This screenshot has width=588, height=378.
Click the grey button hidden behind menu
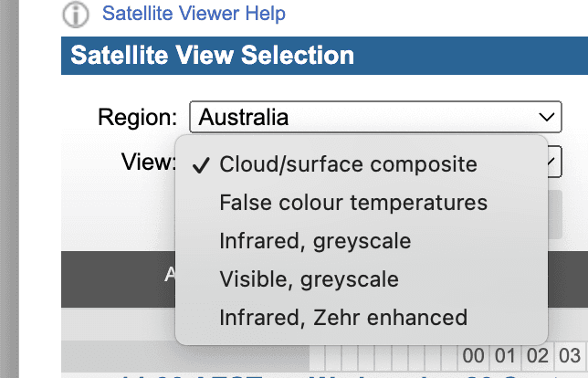pos(555,215)
